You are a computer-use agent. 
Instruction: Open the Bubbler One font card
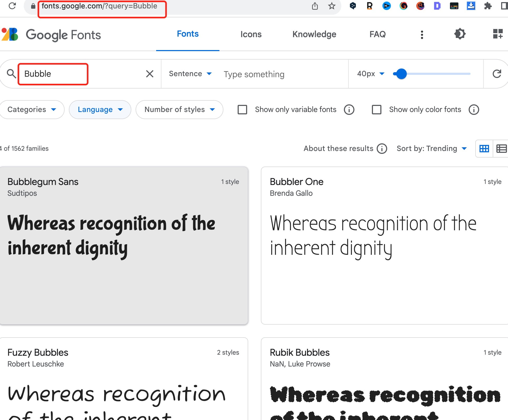click(x=384, y=245)
